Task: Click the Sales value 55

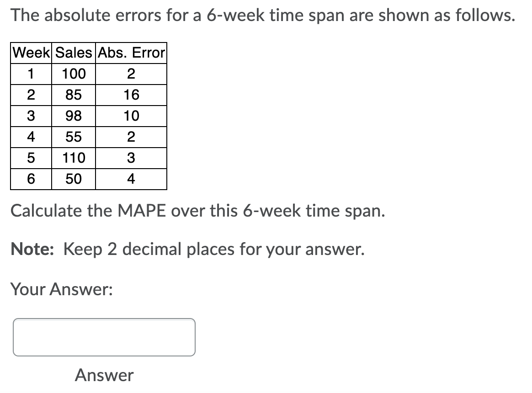Action: point(73,137)
